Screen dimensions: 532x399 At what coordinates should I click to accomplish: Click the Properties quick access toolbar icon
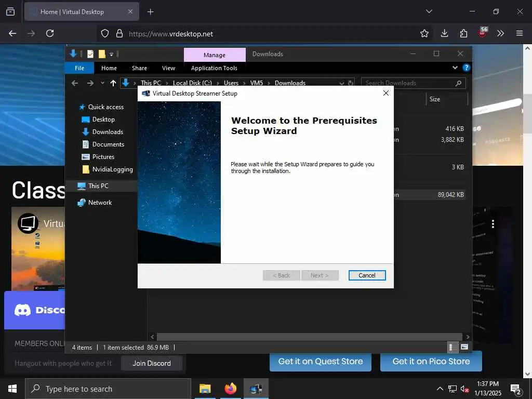tap(90, 54)
